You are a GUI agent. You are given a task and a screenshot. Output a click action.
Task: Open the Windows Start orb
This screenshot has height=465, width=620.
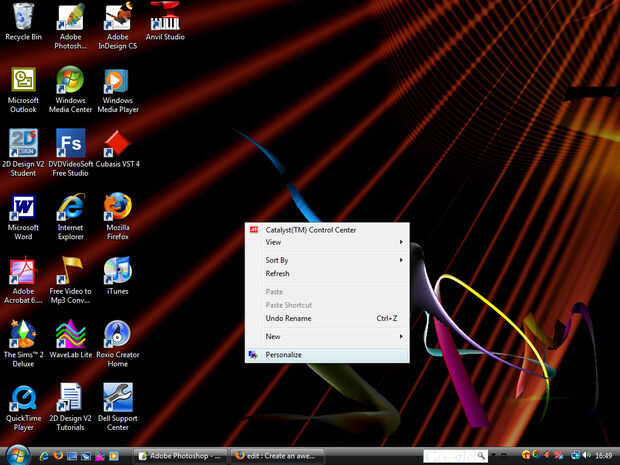[17, 455]
